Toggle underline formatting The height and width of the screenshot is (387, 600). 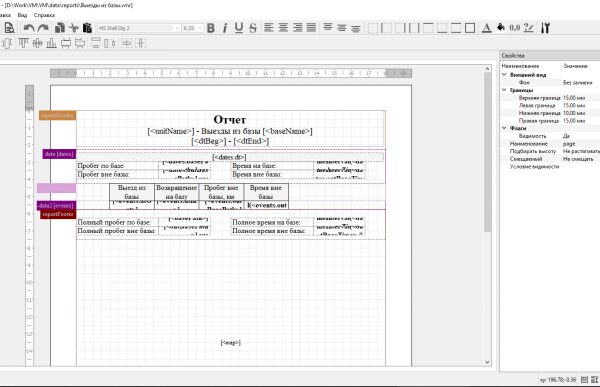coord(239,28)
